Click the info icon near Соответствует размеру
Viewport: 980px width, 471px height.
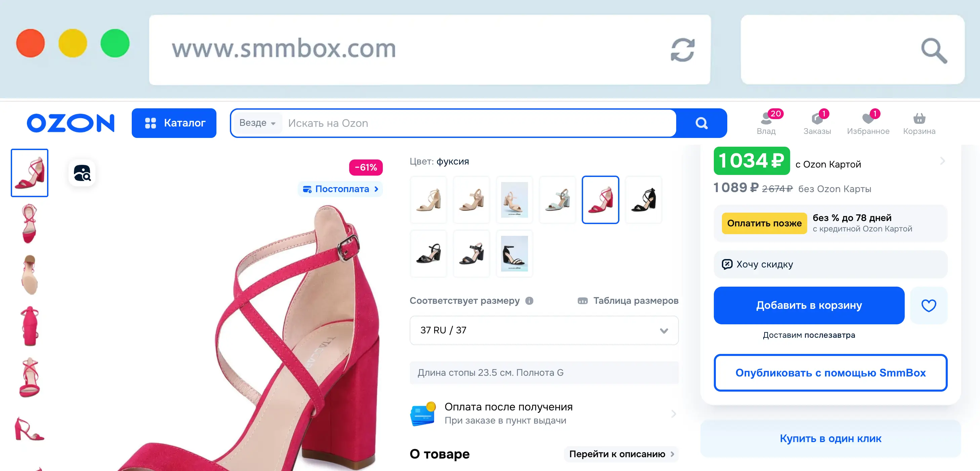tap(529, 301)
